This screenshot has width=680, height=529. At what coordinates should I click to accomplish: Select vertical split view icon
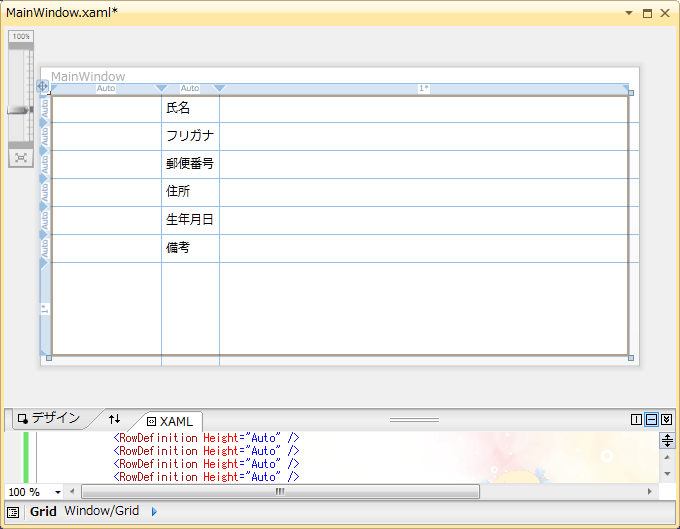(x=636, y=419)
